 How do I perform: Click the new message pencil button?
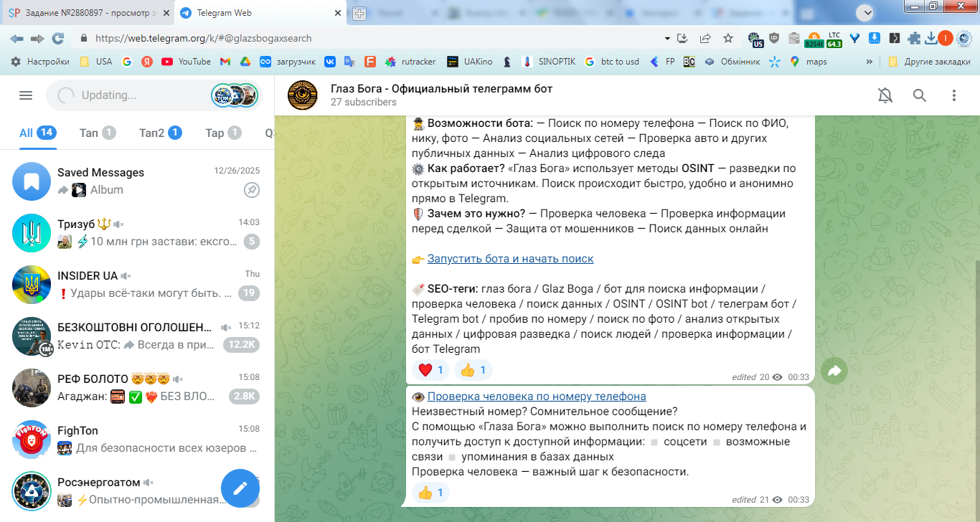(240, 488)
